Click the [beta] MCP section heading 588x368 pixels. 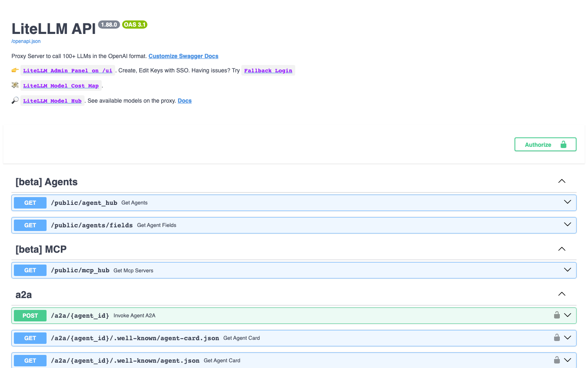tap(41, 249)
